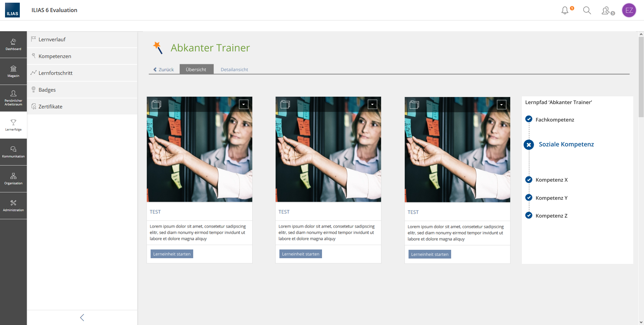644x325 pixels.
Task: Select the Fachkompetenz checkmark step
Action: point(529,119)
